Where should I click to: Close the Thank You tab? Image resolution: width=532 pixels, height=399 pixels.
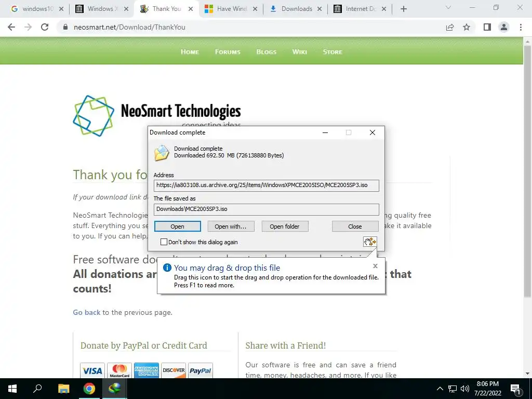[191, 9]
